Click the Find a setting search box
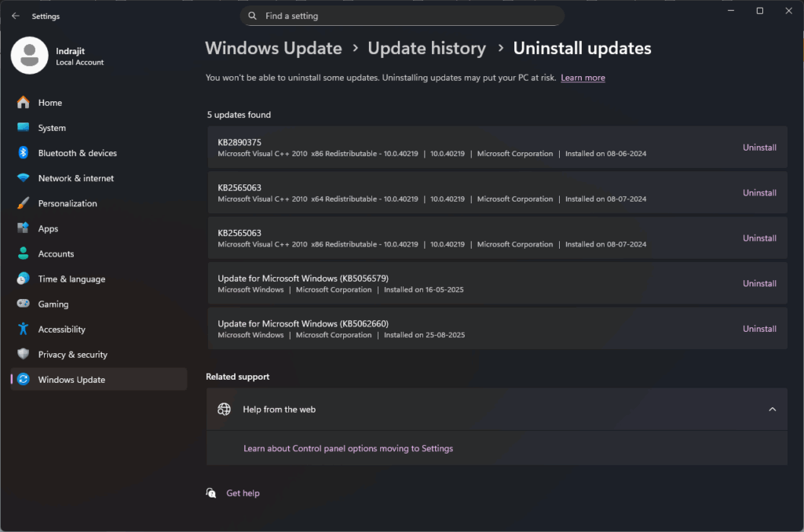 point(402,16)
